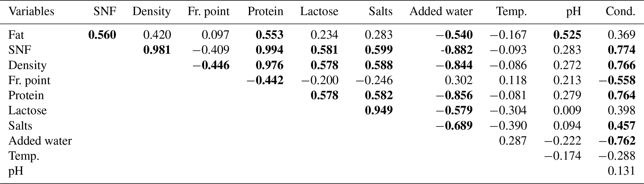This screenshot has height=184, width=644.
Task: Select the SNF column header
Action: (x=105, y=12)
